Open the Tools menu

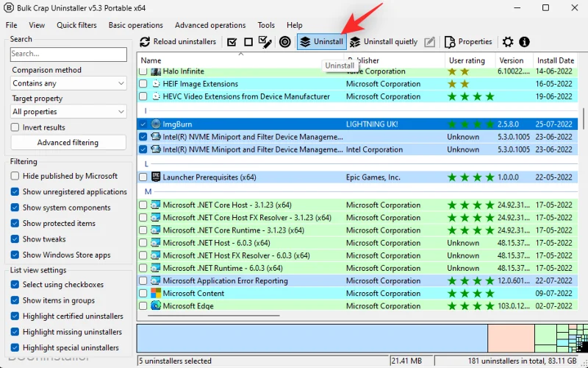(266, 25)
